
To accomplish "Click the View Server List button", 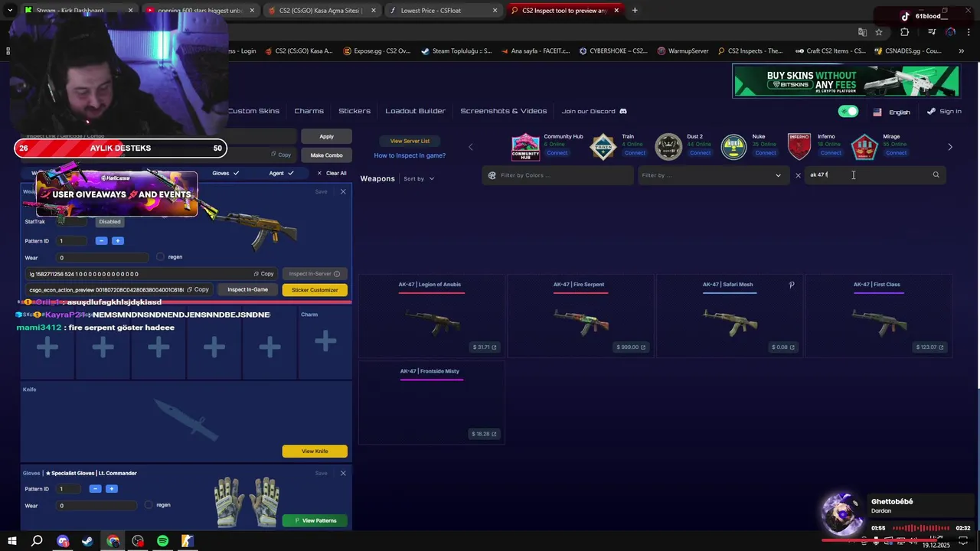I will [x=410, y=141].
